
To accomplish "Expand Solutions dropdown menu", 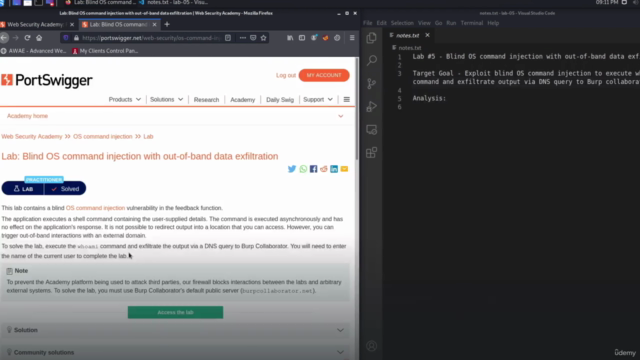I will [167, 100].
